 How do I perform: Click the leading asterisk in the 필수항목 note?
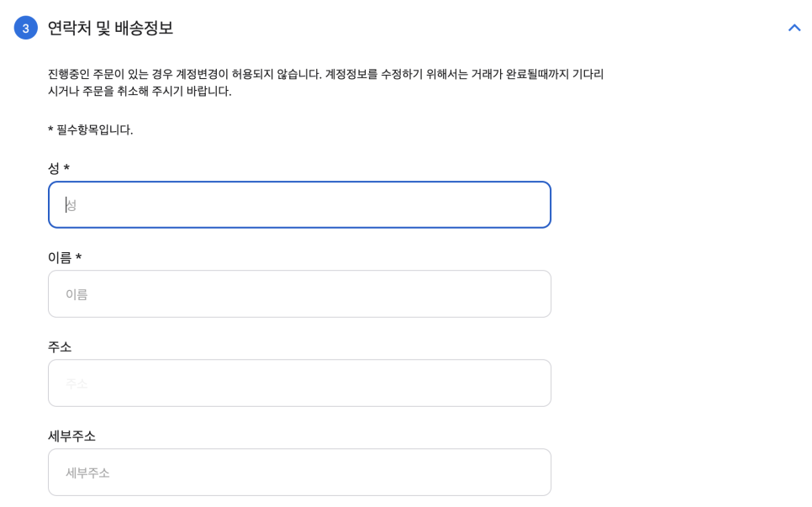[x=50, y=129]
